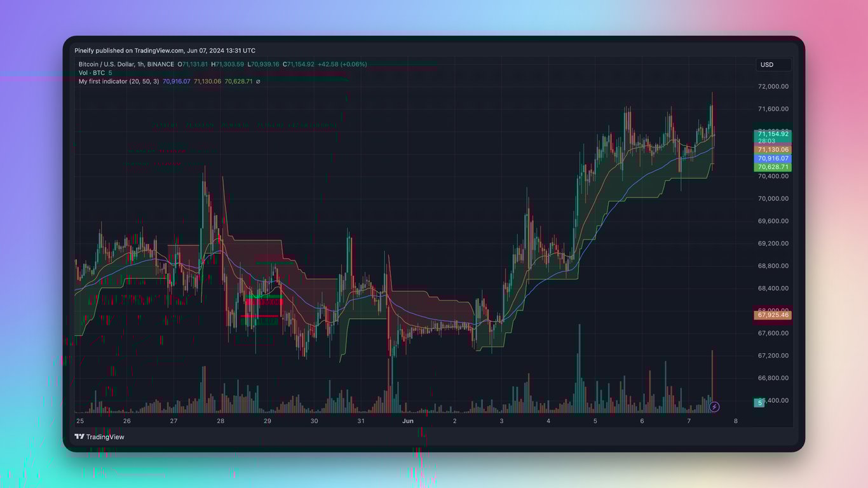This screenshot has height=488, width=868.
Task: Click the hidden-values symbol after indicator values
Action: point(258,82)
